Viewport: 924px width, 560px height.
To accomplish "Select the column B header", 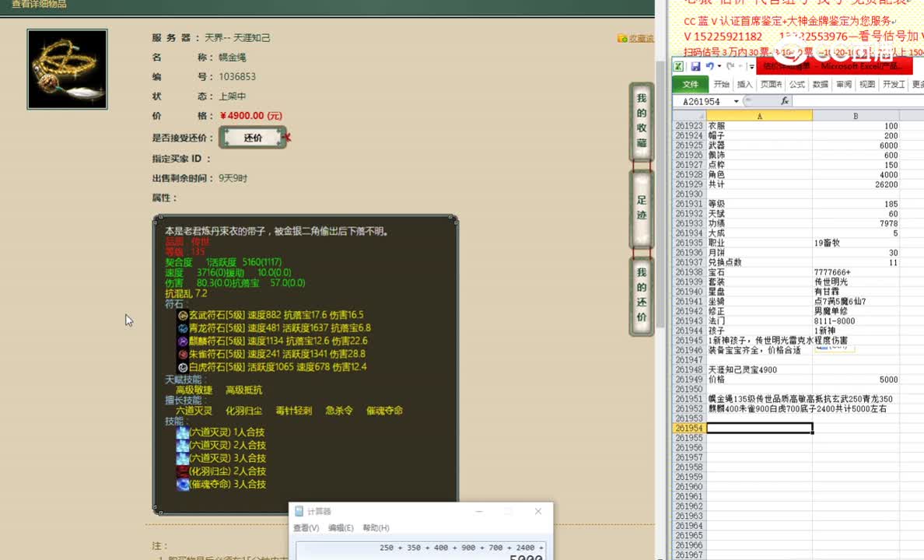I will point(856,116).
